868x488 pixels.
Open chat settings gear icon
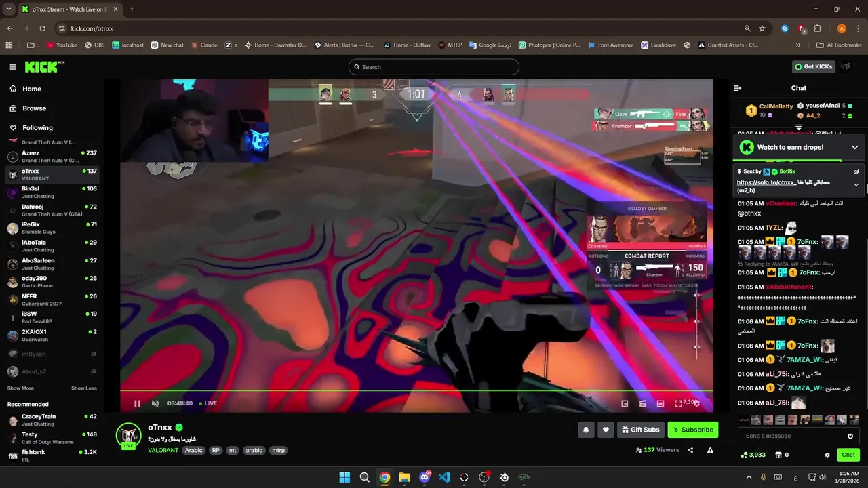pos(827,455)
